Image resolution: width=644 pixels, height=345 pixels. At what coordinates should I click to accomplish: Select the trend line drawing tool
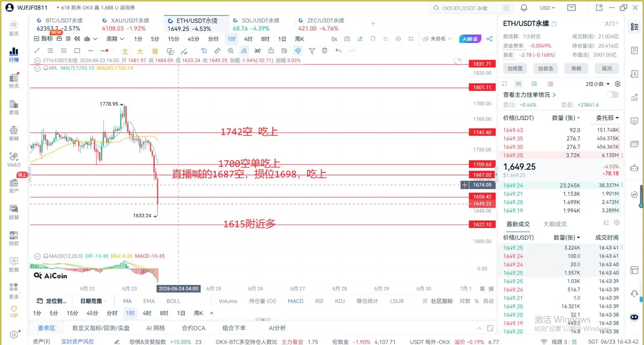[x=37, y=51]
